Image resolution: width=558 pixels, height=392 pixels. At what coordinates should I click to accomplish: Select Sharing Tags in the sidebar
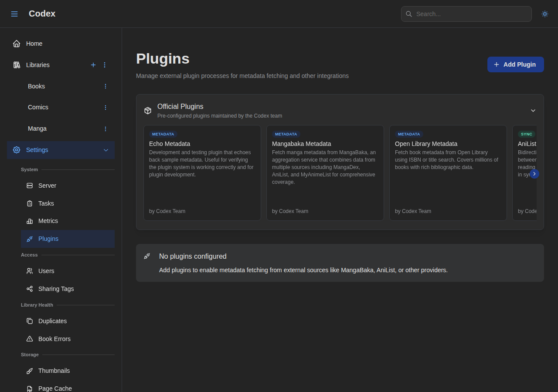point(56,289)
